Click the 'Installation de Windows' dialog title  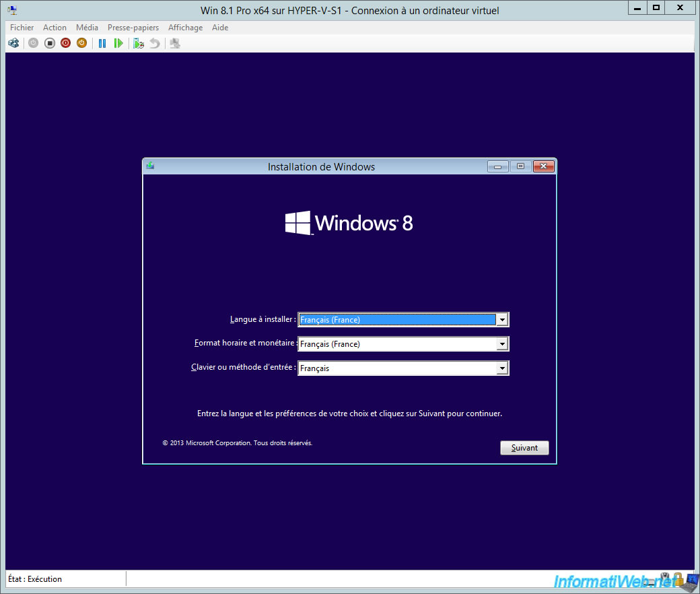point(322,166)
